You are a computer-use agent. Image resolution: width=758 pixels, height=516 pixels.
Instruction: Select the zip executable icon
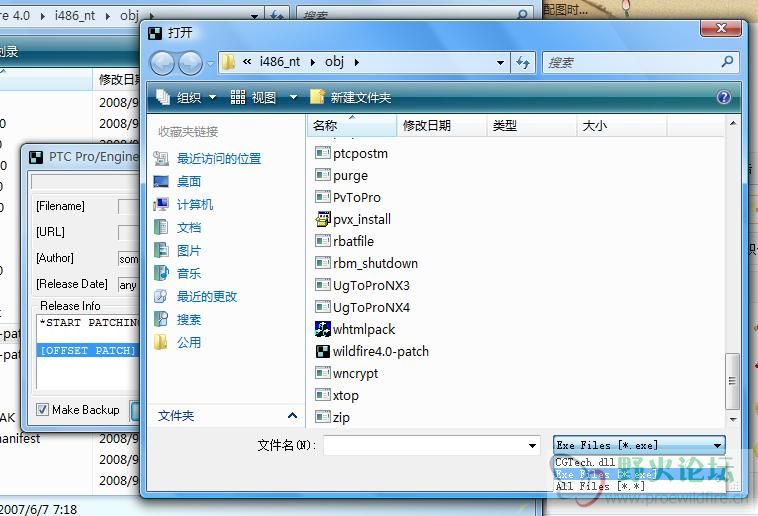[x=323, y=417]
